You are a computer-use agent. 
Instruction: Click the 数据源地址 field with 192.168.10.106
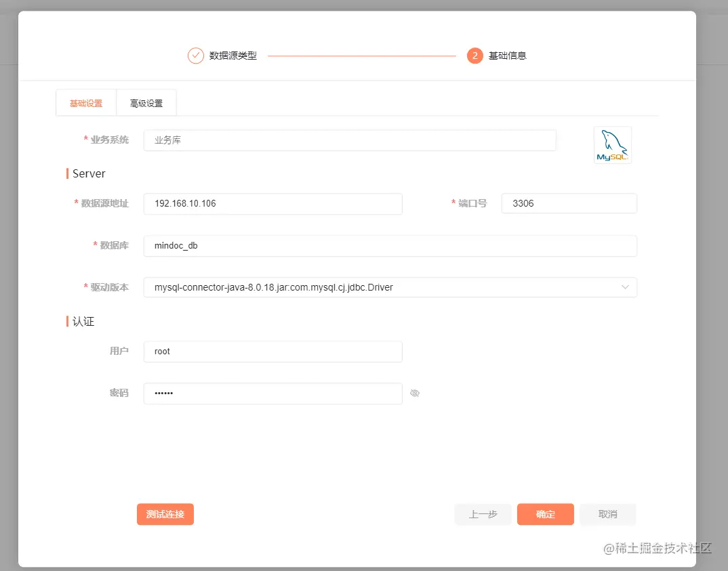[x=273, y=204]
